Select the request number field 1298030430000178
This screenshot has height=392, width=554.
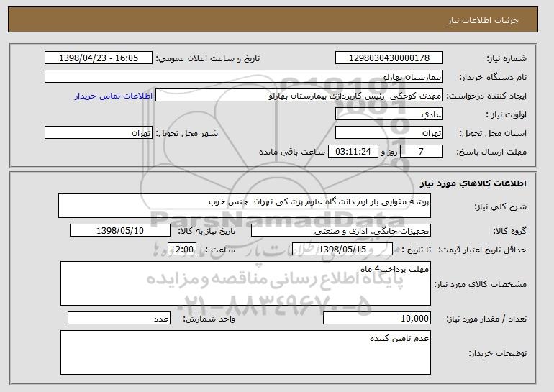click(x=389, y=58)
